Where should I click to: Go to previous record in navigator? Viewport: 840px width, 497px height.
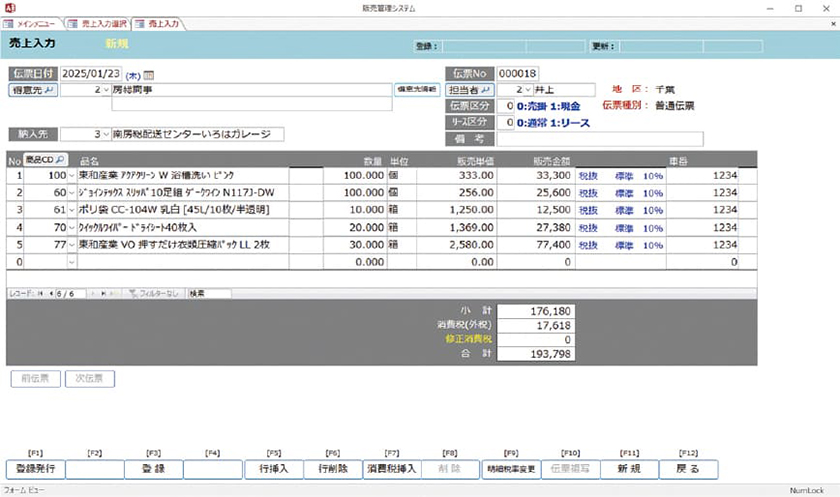coord(51,293)
